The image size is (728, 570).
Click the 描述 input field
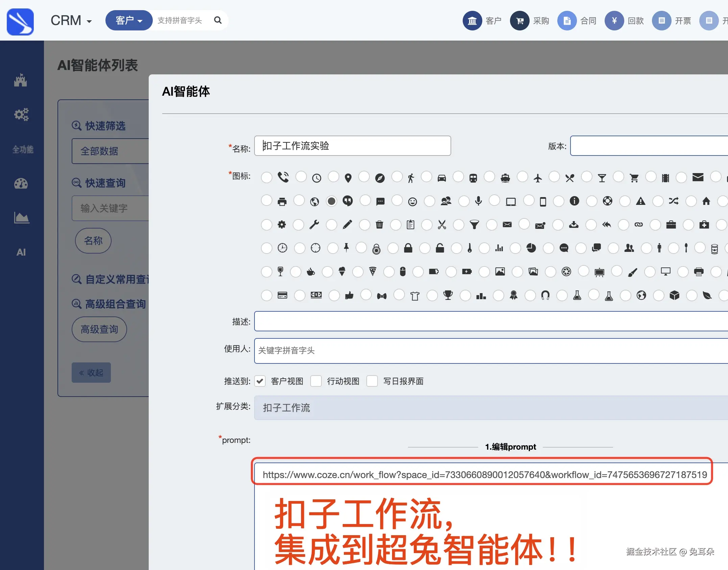pos(490,321)
